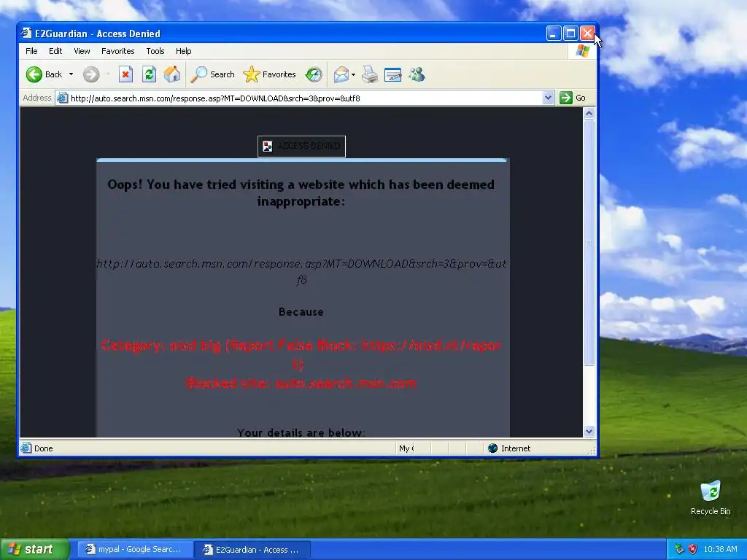
Task: Open the Recycle Bin desktop icon
Action: [711, 497]
